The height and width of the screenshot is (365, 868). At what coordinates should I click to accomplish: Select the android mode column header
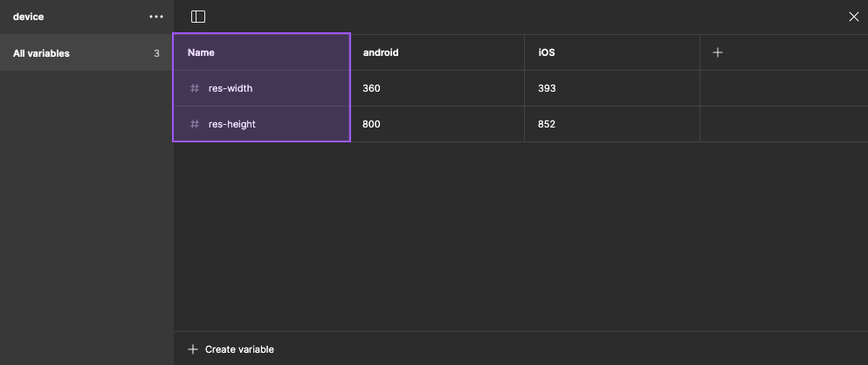tap(381, 52)
